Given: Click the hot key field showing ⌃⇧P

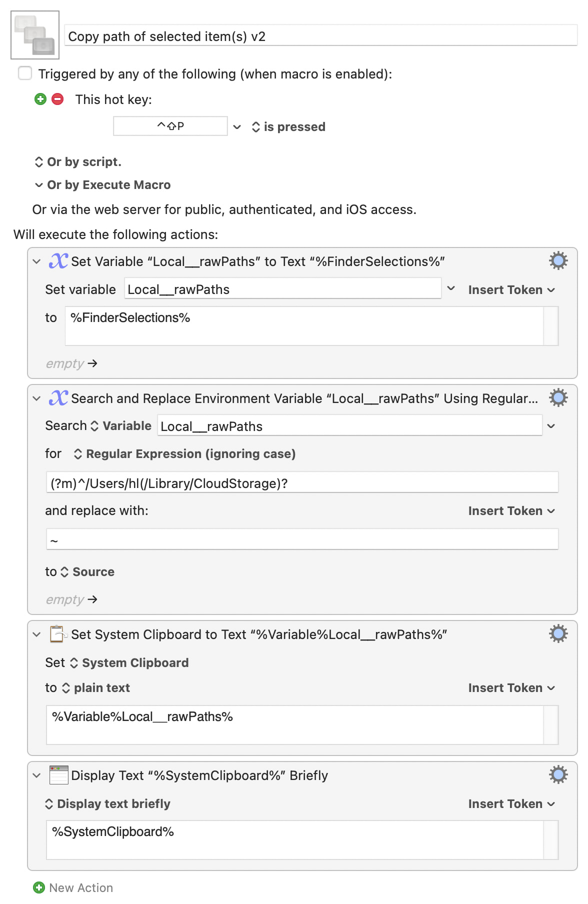Looking at the screenshot, I should point(170,126).
